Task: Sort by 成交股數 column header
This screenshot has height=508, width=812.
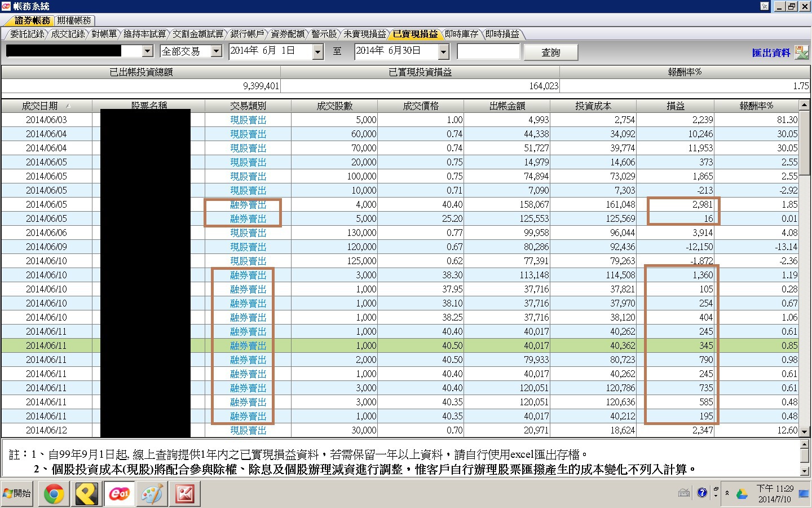Action: tap(334, 106)
